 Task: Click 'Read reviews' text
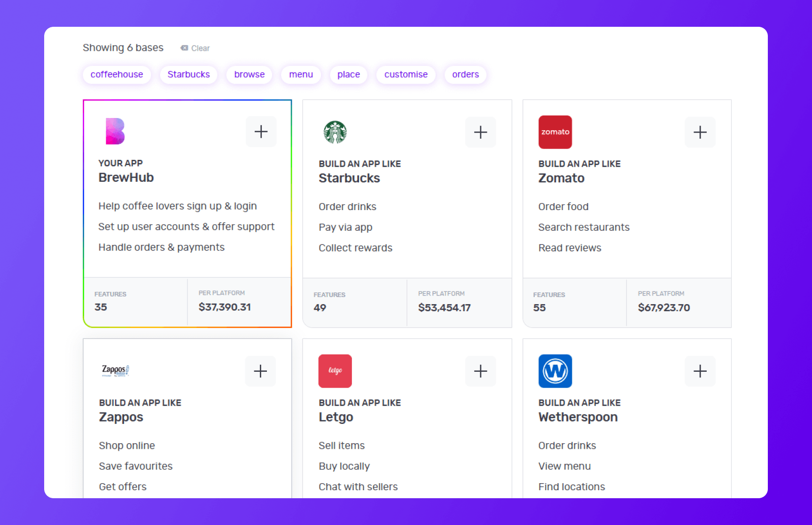[570, 248]
